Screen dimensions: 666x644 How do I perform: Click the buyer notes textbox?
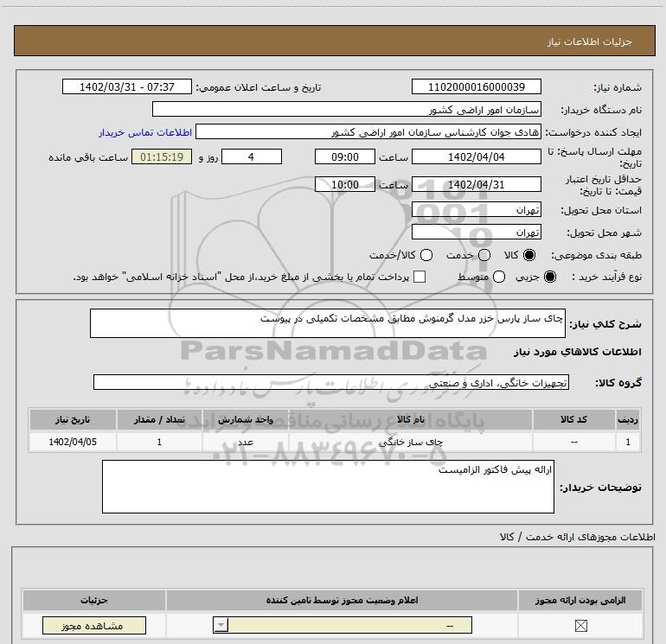328,487
